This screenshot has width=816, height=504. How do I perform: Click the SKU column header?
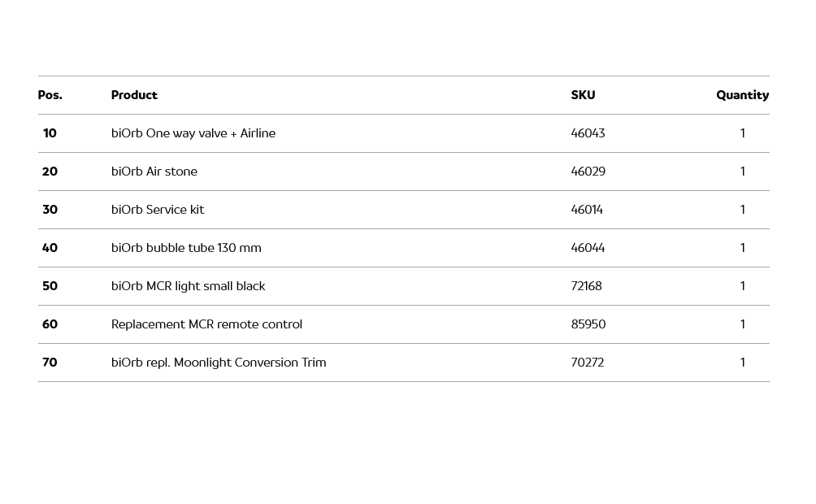pos(583,95)
